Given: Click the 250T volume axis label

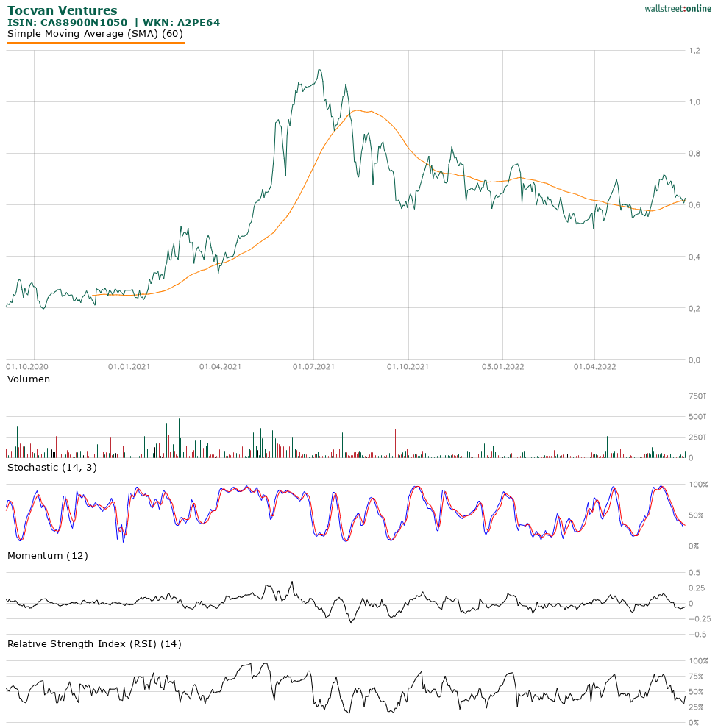Looking at the screenshot, I should coord(697,438).
